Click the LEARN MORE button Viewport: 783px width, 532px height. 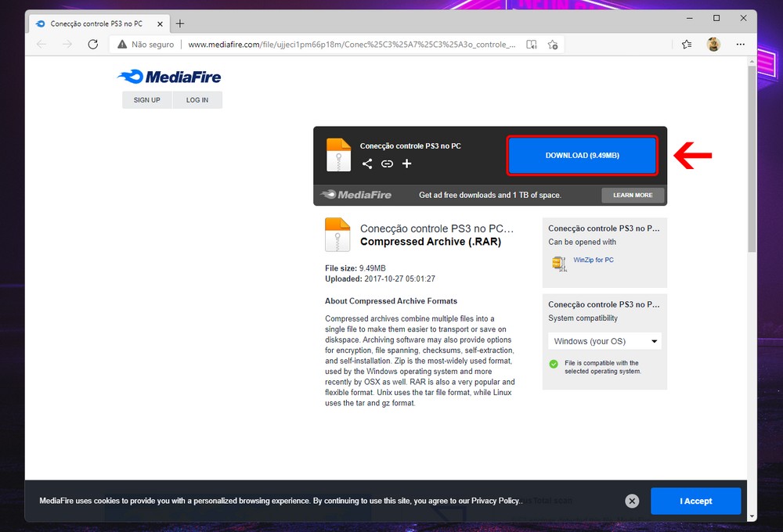(x=633, y=195)
